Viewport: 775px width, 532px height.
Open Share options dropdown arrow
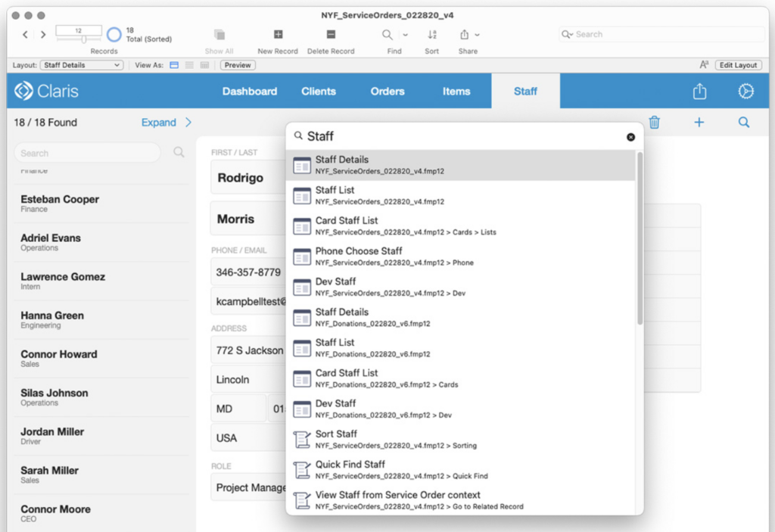(477, 35)
